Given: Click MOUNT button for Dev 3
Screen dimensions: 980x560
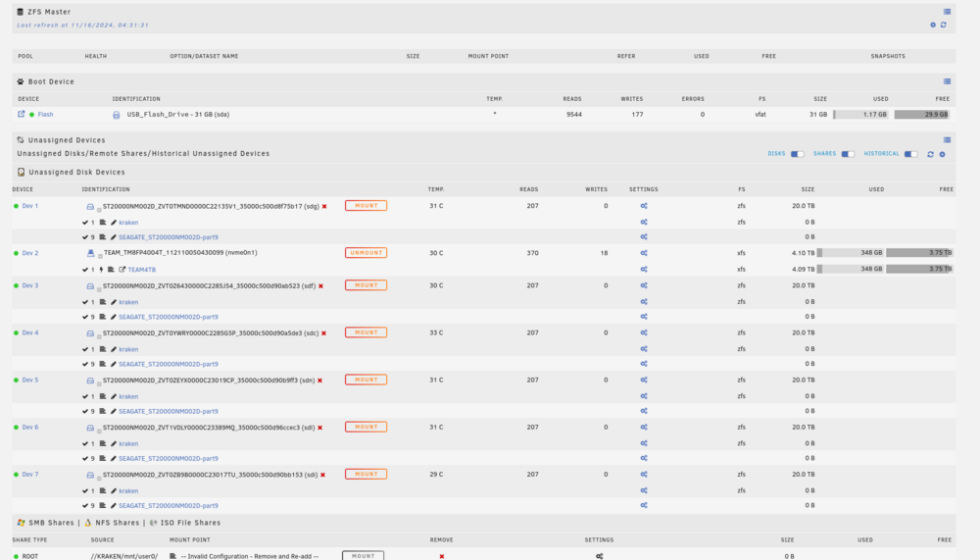Looking at the screenshot, I should [366, 285].
